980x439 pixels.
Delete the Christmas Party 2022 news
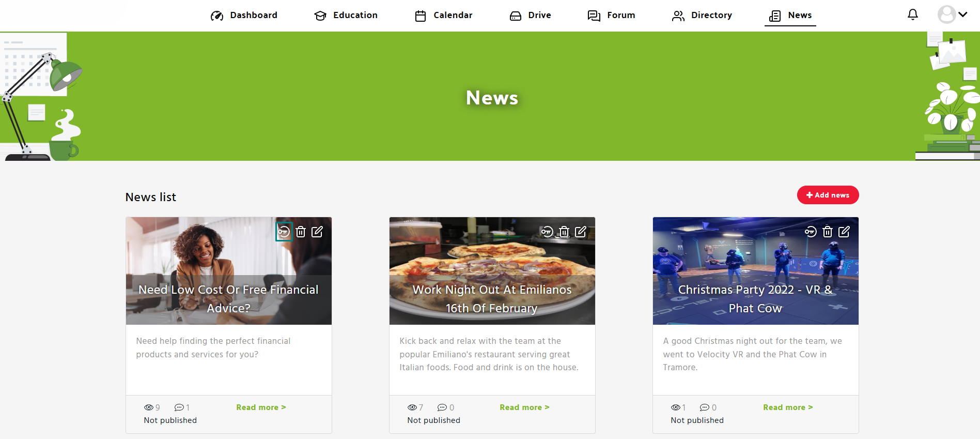coord(828,232)
